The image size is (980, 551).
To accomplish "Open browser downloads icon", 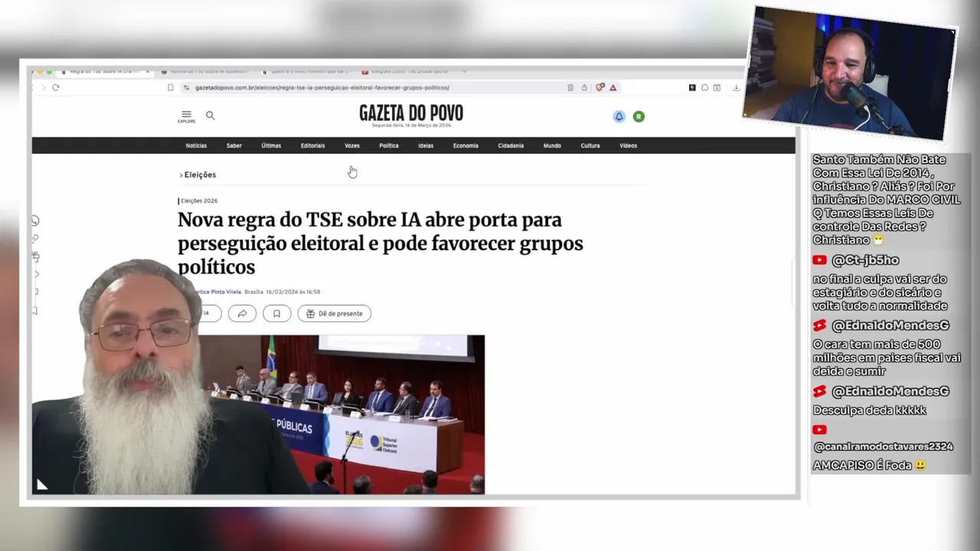I will tap(736, 87).
